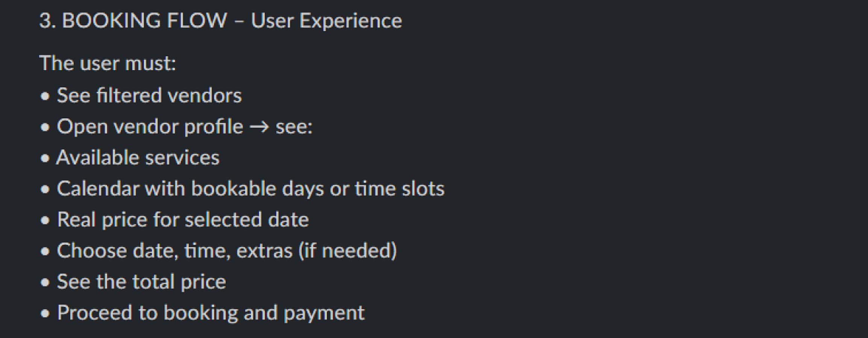Select the "Available services" list item
Screen dimensions: 868x338
[x=138, y=158]
